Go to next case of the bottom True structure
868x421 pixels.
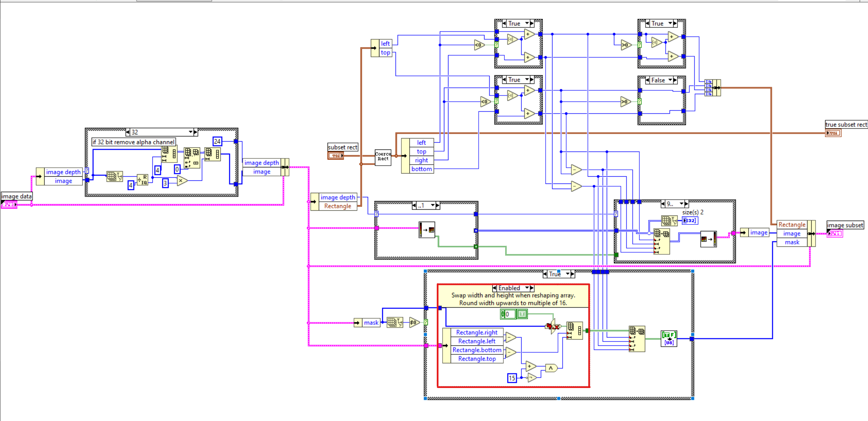tap(573, 274)
